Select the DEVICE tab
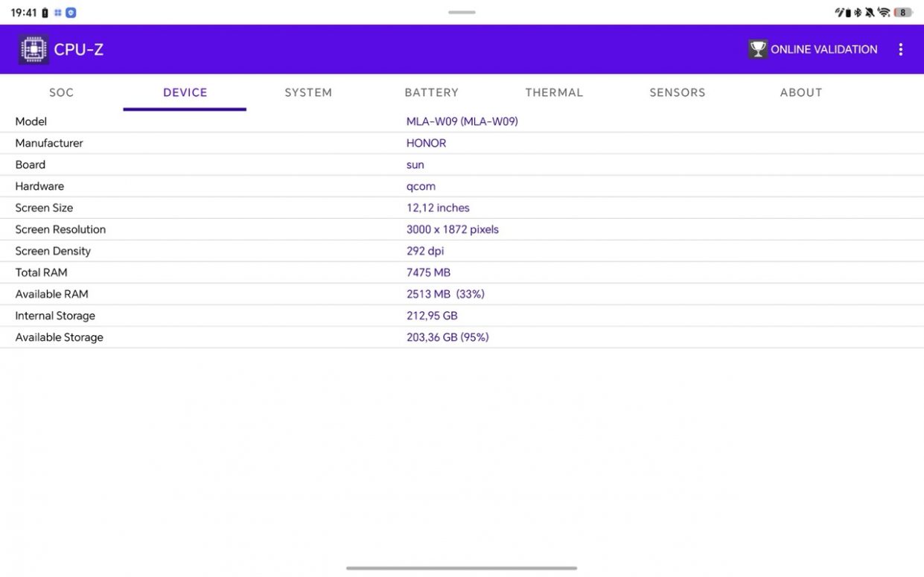 tap(185, 92)
